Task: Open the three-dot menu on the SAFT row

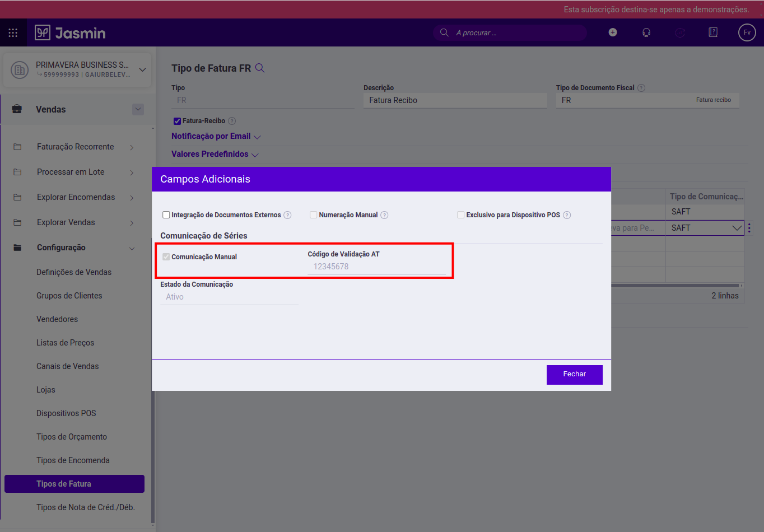Action: click(748, 227)
